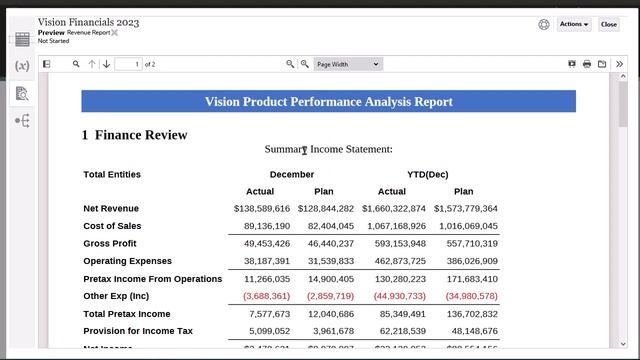Image resolution: width=640 pixels, height=360 pixels.
Task: Click 'Total Pretax Income' row label
Action: (127, 314)
